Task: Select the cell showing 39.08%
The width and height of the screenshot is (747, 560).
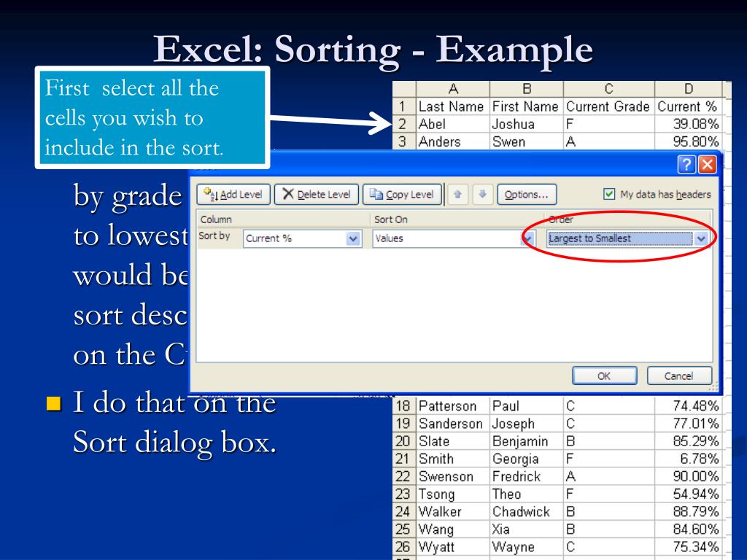Action: point(689,124)
